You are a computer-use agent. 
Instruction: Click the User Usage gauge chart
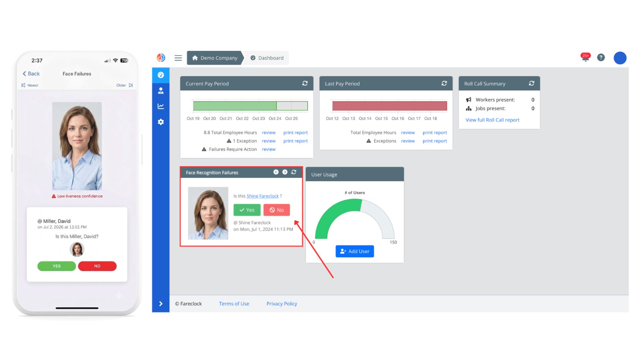(x=355, y=219)
